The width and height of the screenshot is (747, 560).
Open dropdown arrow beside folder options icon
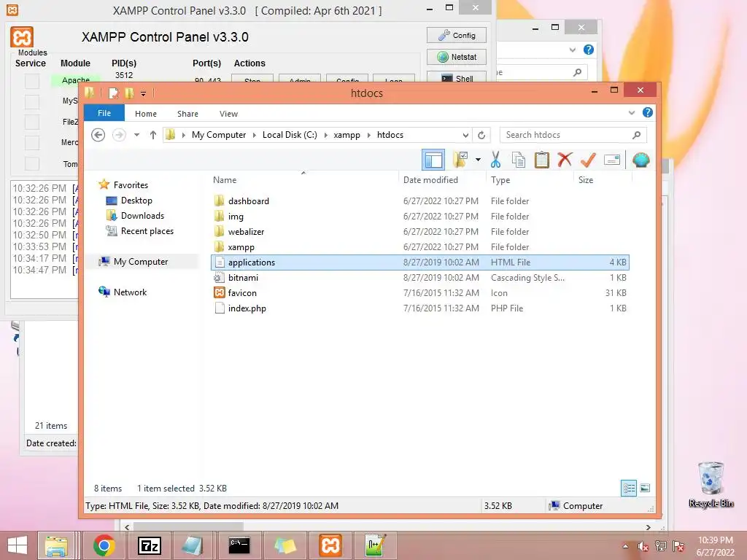pos(478,160)
